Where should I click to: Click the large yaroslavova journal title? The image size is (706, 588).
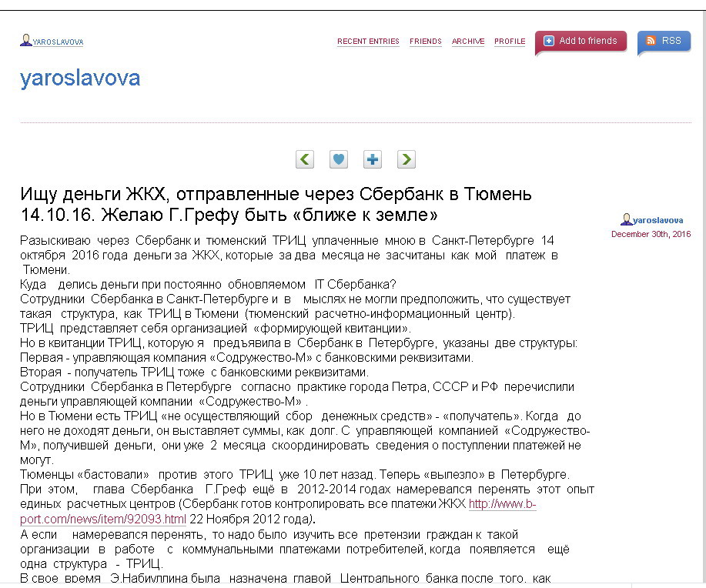pyautogui.click(x=80, y=79)
